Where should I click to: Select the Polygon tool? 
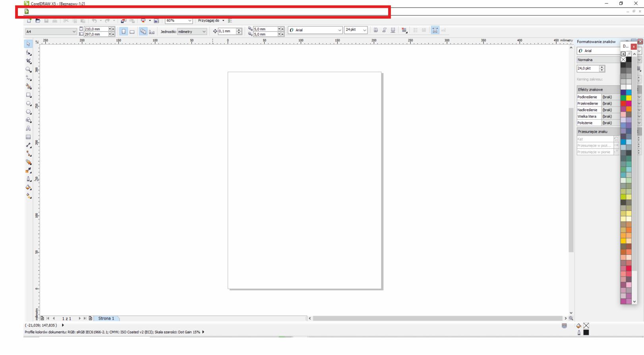[x=28, y=112]
